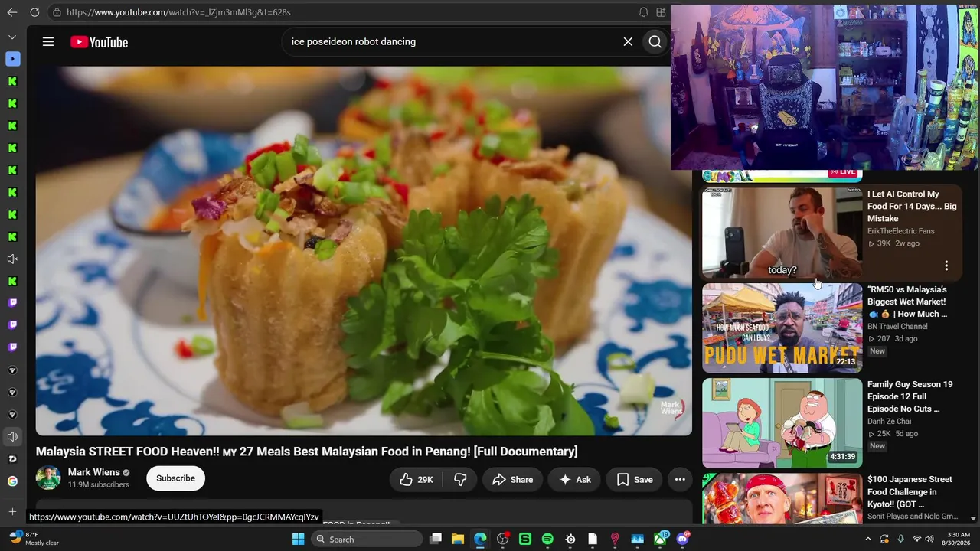
Task: Open the YouTube guide hamburger menu
Action: [48, 42]
